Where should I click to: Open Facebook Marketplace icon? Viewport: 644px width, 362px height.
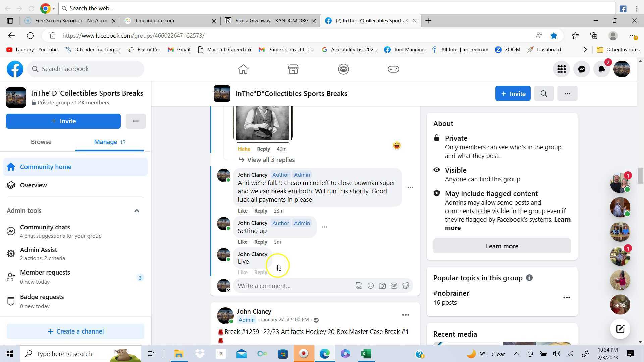point(293,69)
